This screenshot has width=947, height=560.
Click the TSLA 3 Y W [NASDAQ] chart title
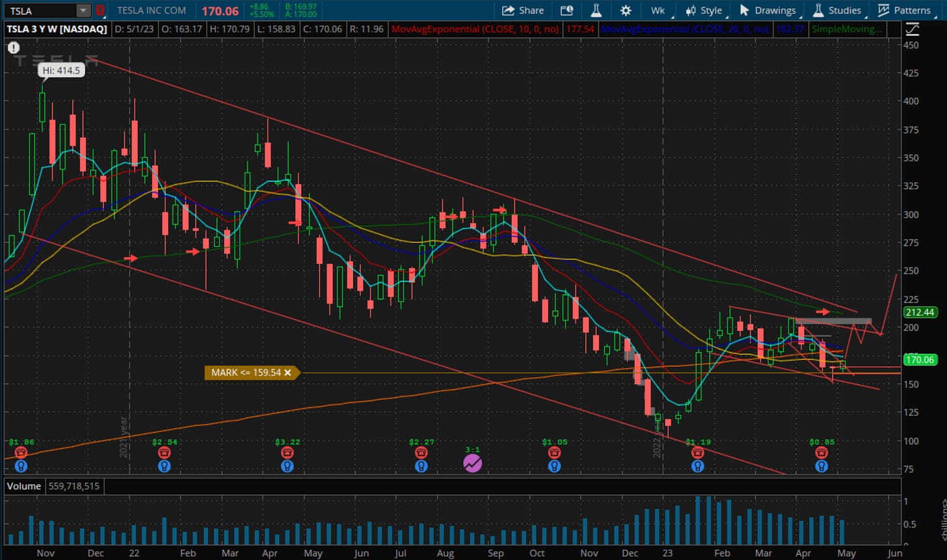pyautogui.click(x=57, y=29)
